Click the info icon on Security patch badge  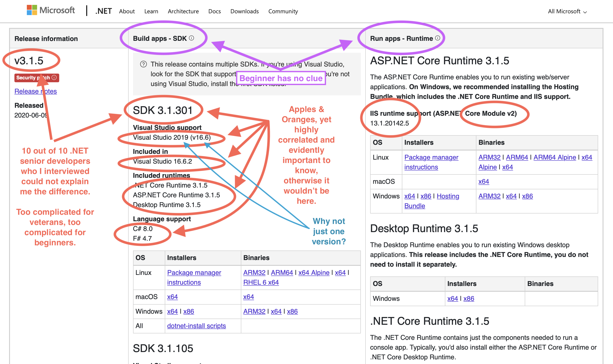click(x=55, y=78)
